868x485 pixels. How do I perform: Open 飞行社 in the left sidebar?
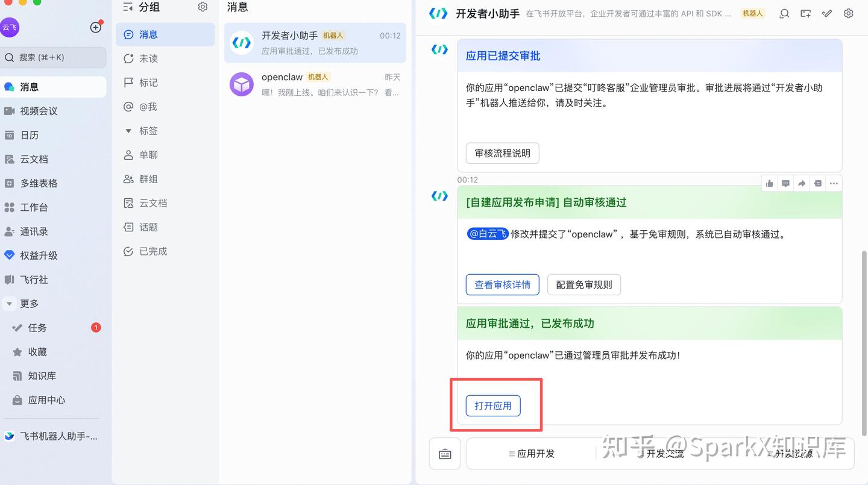click(53, 280)
